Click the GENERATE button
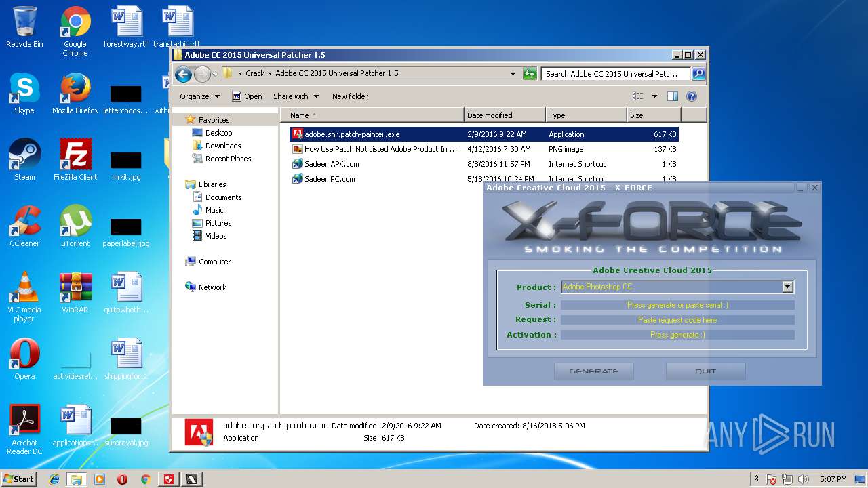 point(593,371)
